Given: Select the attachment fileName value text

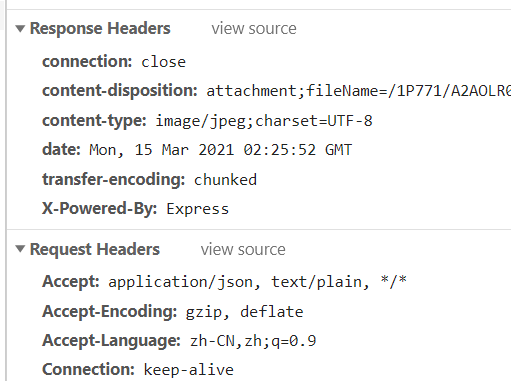Looking at the screenshot, I should [x=358, y=91].
